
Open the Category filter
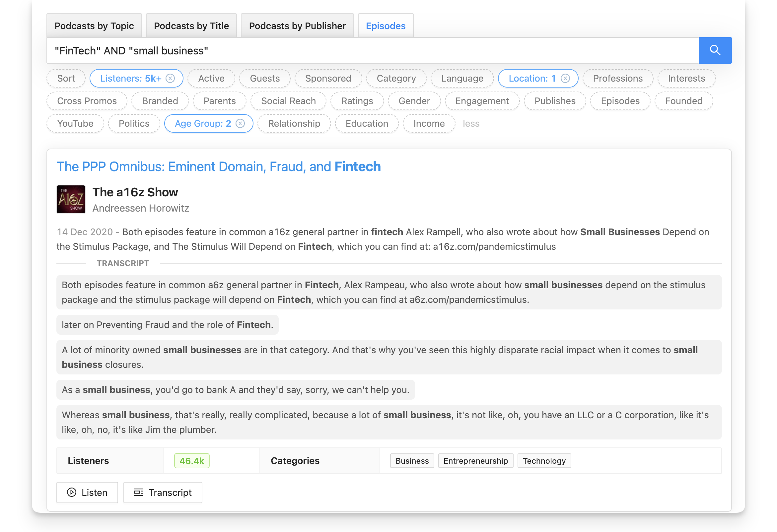point(396,78)
